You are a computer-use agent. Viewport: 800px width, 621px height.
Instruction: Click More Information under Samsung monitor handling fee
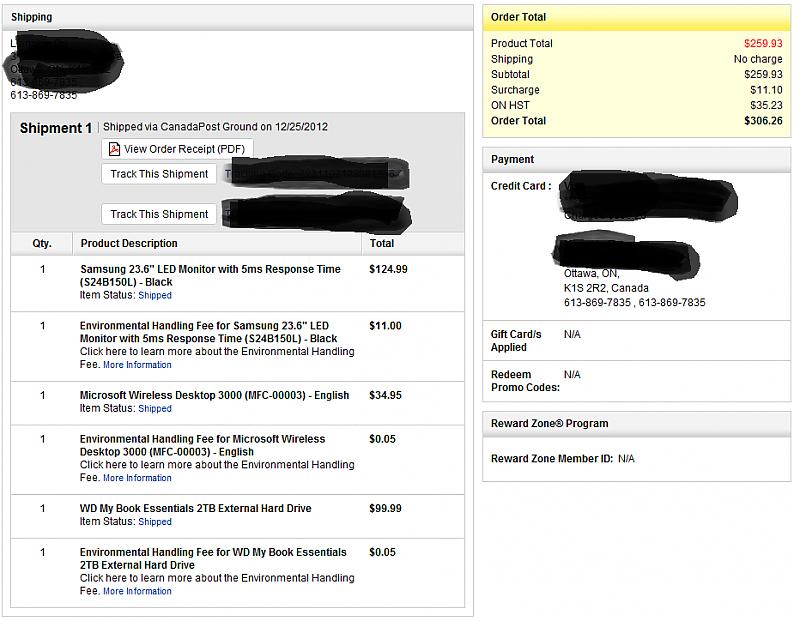click(137, 365)
